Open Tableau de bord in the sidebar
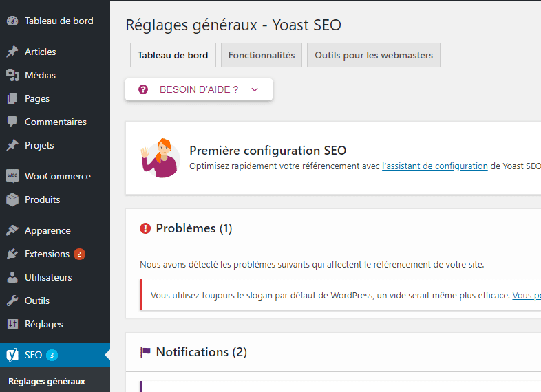The image size is (541, 392). (55, 21)
